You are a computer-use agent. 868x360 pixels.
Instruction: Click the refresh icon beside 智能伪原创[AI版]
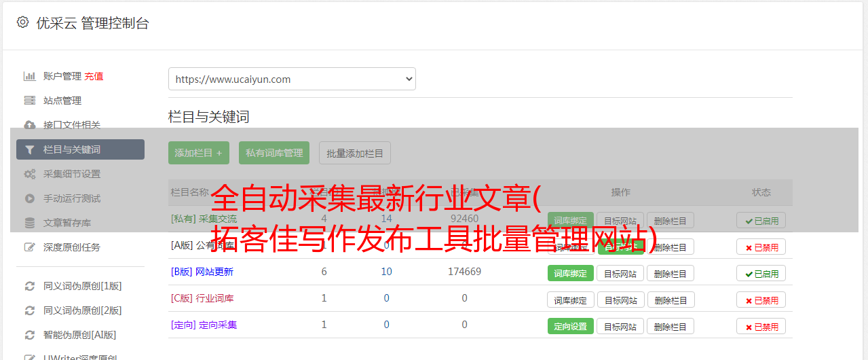pos(29,335)
